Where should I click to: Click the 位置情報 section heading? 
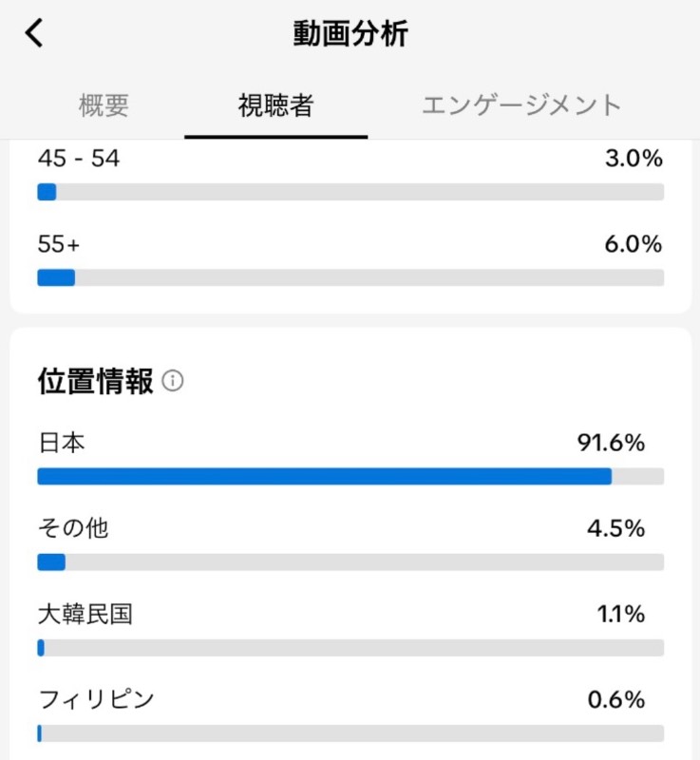point(95,381)
